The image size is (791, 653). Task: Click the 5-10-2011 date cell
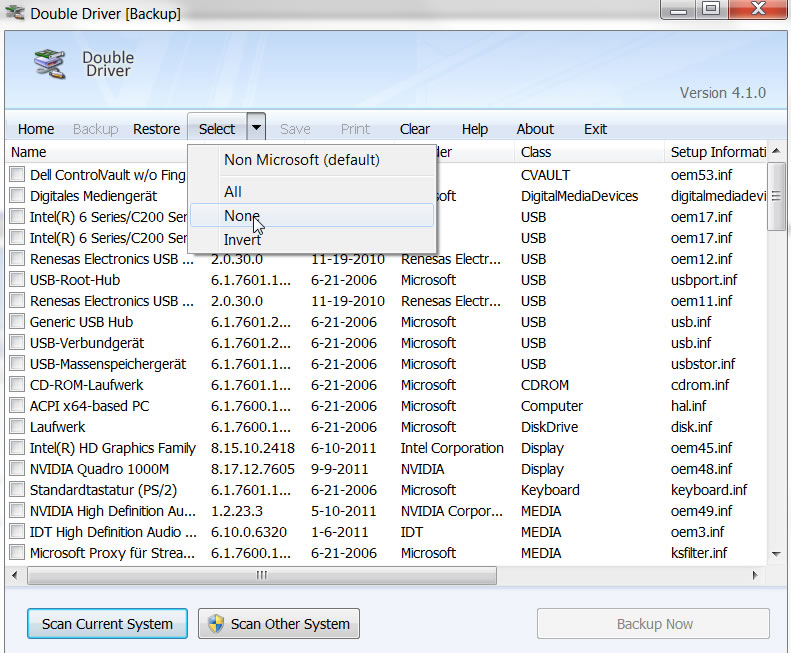tap(344, 511)
